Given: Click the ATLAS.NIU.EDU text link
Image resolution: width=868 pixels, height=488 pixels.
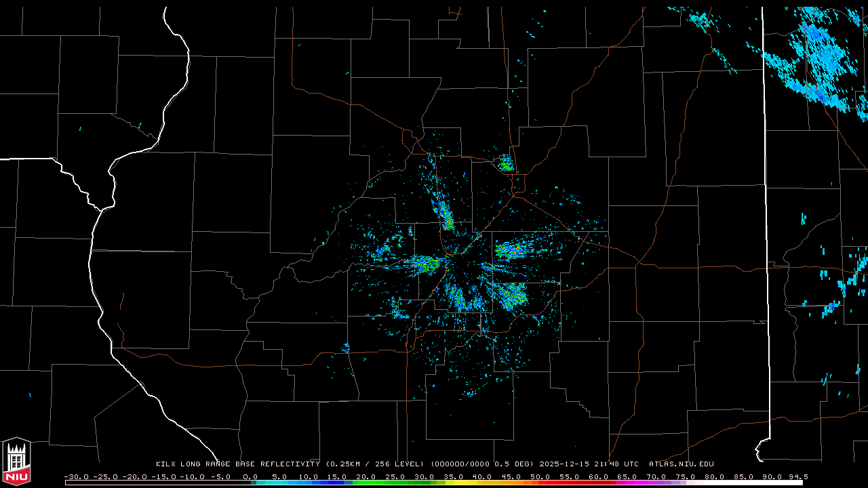Looking at the screenshot, I should coord(681,464).
